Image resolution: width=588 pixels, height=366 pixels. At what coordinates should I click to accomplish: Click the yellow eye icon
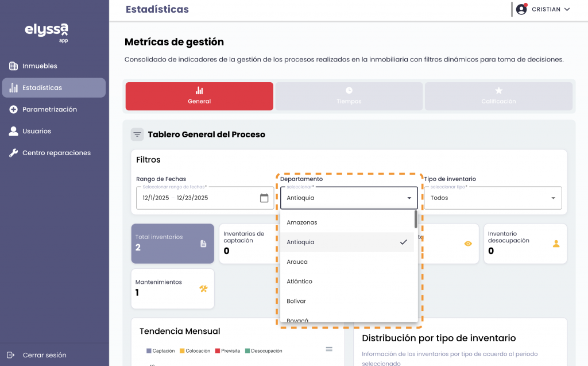(468, 244)
